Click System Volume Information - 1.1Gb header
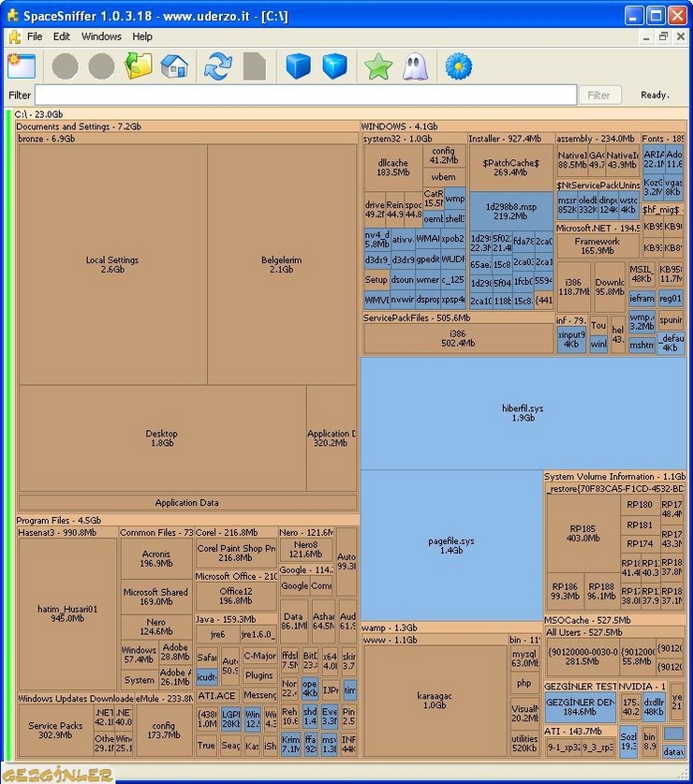The width and height of the screenshot is (693, 784). pos(614,477)
